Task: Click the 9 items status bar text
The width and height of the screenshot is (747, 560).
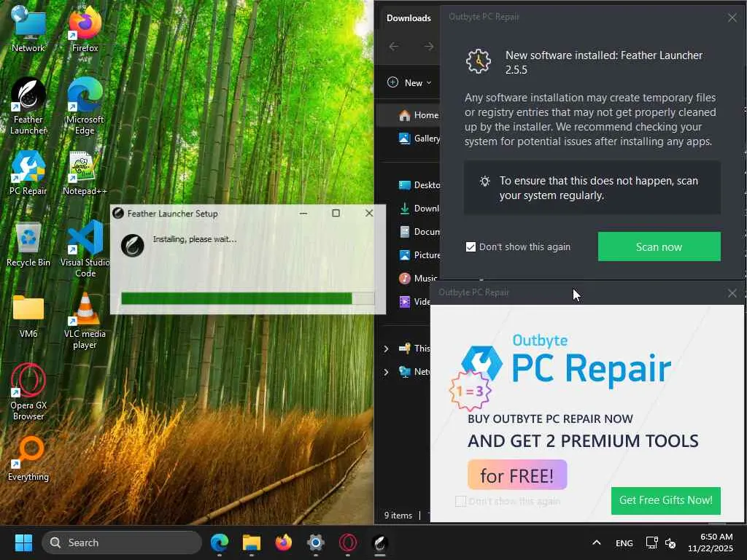Action: point(398,516)
